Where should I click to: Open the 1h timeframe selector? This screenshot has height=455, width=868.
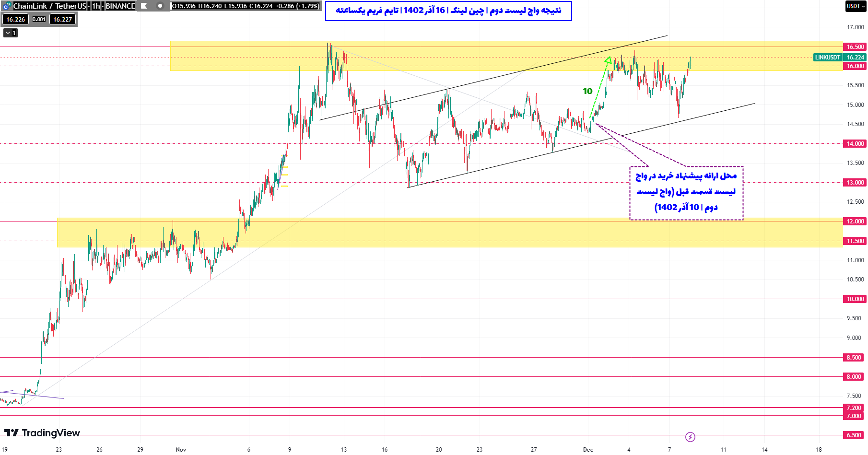[x=96, y=6]
